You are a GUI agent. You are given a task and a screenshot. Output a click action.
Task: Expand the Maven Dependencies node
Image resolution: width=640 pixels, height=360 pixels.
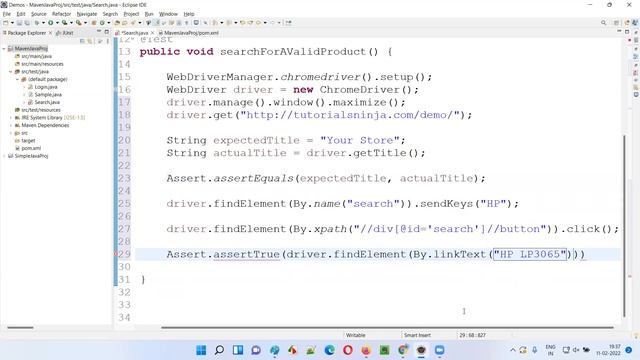11,125
